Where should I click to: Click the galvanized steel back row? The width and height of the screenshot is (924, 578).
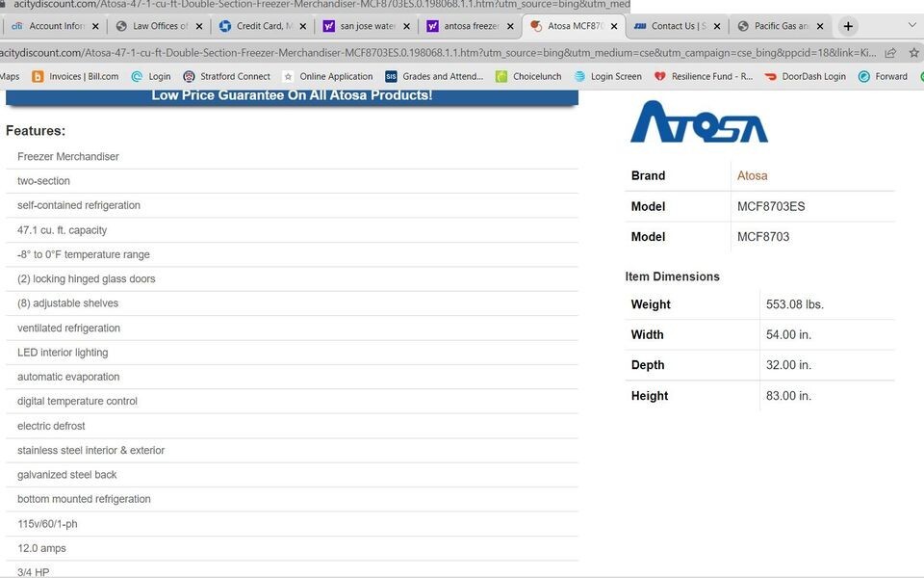click(x=292, y=475)
